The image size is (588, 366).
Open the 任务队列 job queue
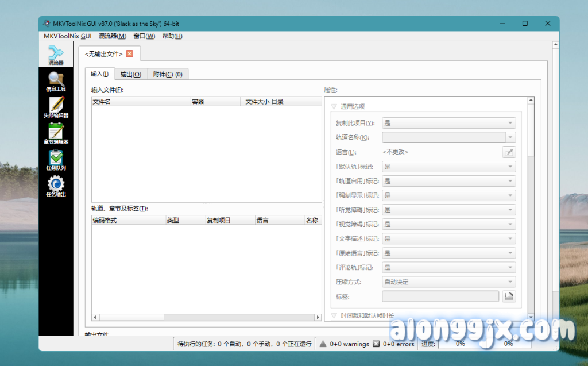[56, 160]
